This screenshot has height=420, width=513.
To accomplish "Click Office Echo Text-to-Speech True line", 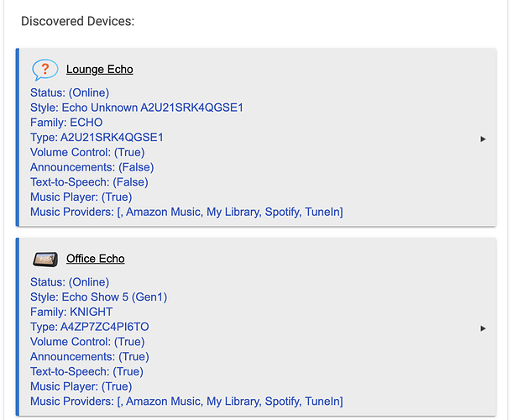I will (86, 371).
